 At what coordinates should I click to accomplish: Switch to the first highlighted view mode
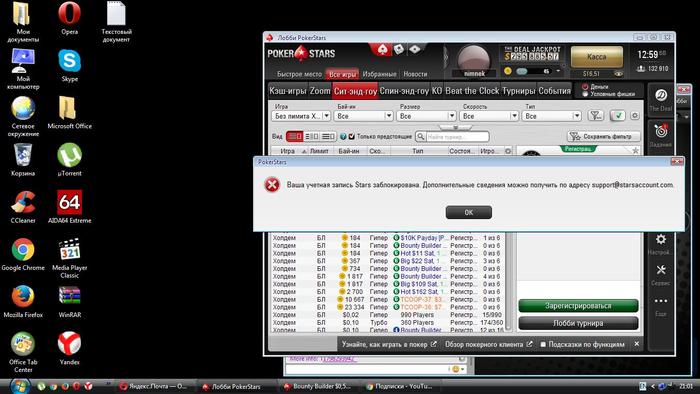(294, 137)
